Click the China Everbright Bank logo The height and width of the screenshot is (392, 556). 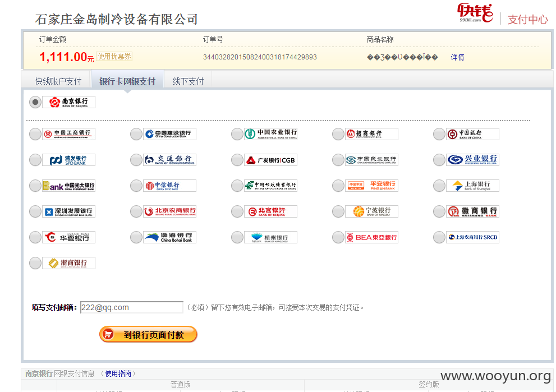coord(69,186)
